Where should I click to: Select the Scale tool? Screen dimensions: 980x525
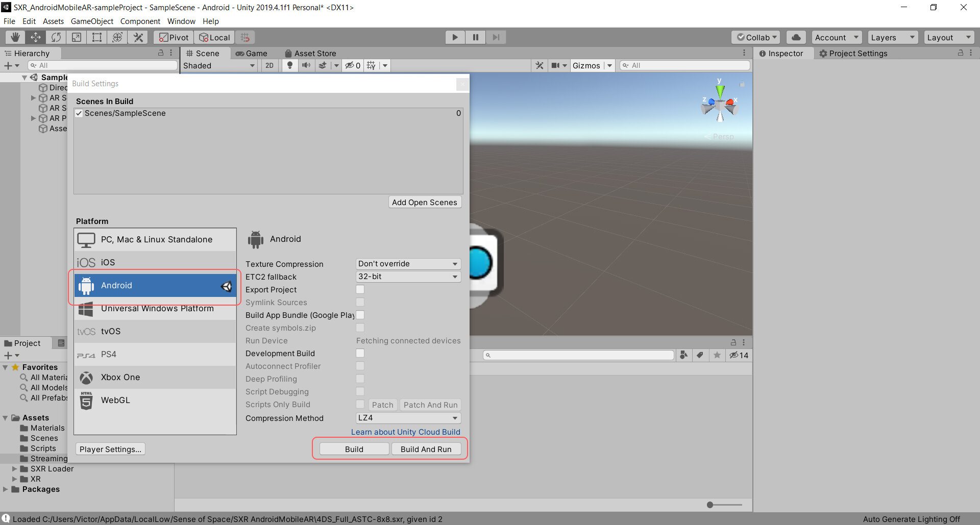click(x=77, y=37)
